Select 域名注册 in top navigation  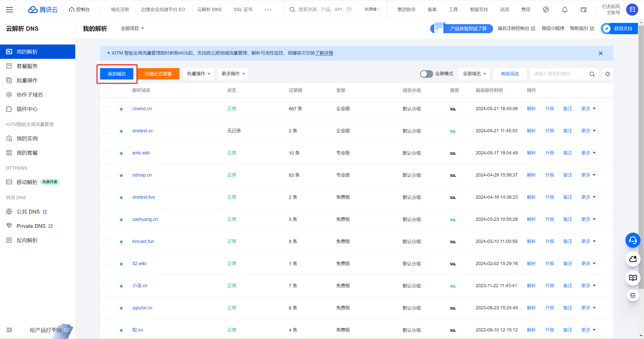tap(120, 10)
